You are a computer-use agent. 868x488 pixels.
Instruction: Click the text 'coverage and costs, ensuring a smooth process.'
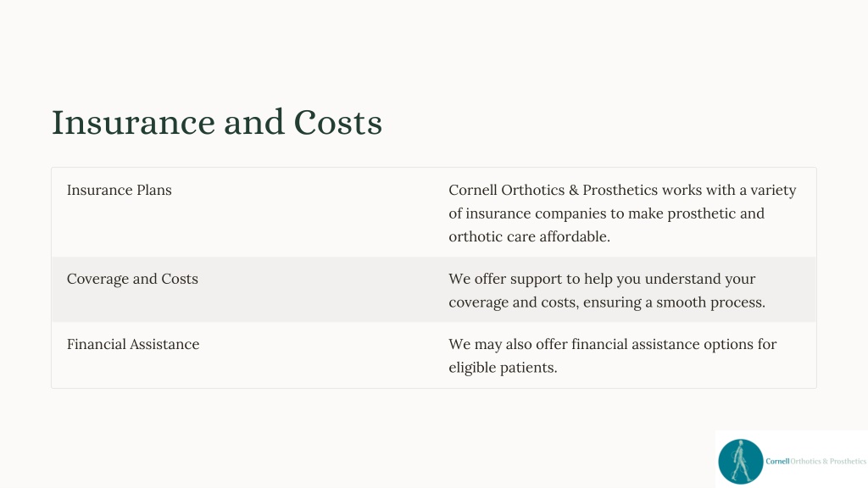click(x=607, y=302)
